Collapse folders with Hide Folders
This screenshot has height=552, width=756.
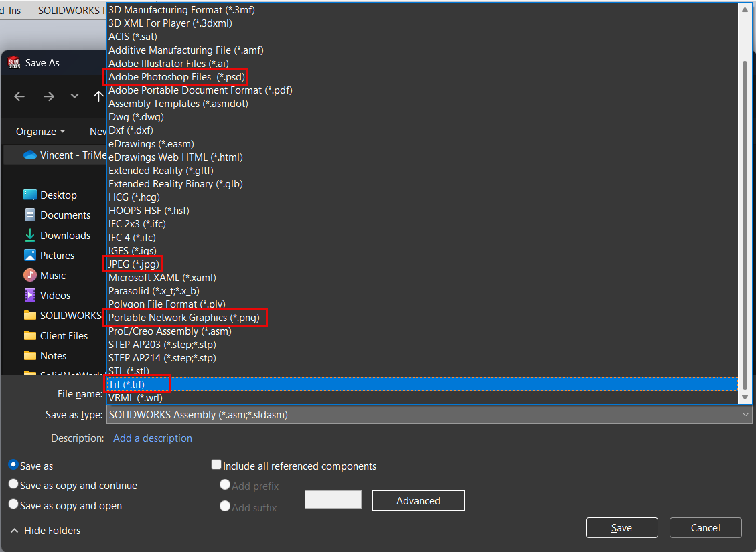[x=46, y=531]
